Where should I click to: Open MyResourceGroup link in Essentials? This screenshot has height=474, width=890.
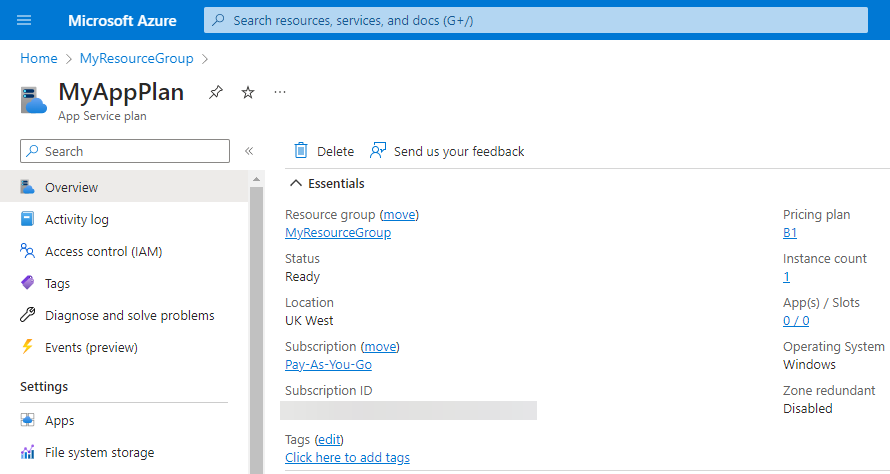[x=338, y=233]
